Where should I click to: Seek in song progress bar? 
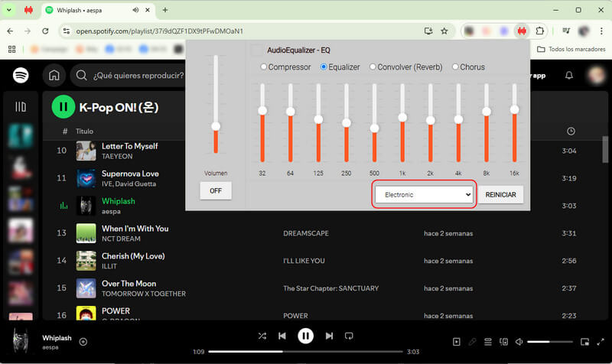pyautogui.click(x=305, y=352)
